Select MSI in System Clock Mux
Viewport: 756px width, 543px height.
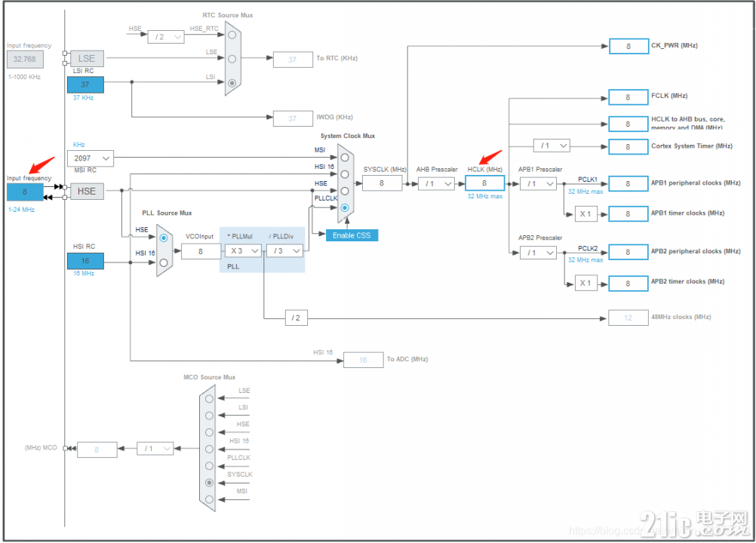(x=345, y=158)
